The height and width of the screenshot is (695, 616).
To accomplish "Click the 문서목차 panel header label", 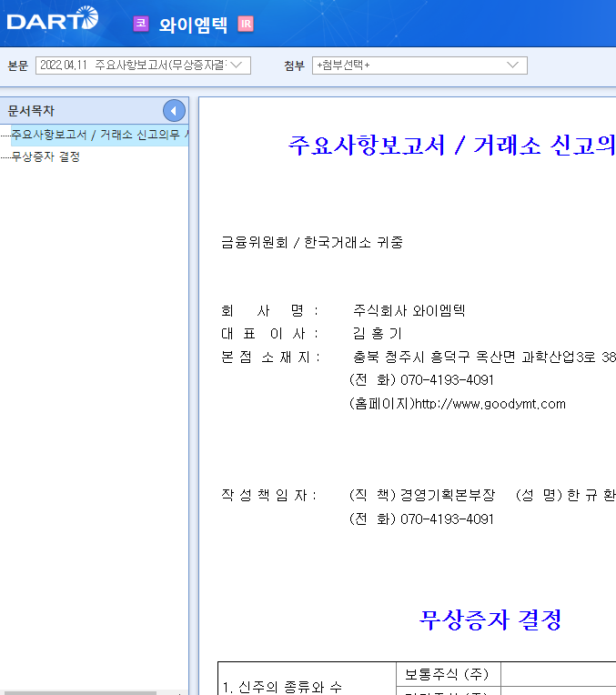I will click(x=31, y=111).
